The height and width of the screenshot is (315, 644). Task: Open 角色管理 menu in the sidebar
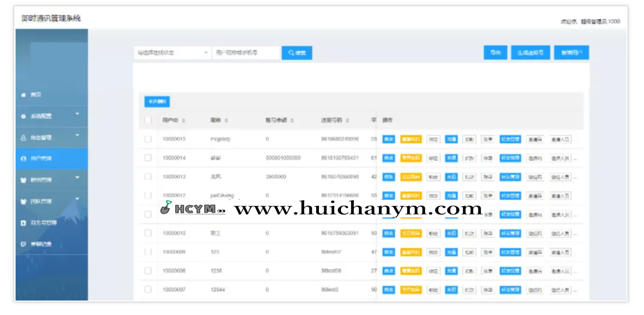52,138
